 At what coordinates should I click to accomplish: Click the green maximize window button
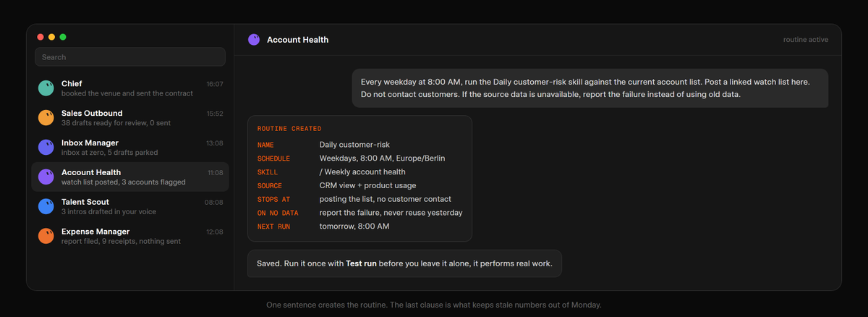click(x=63, y=37)
